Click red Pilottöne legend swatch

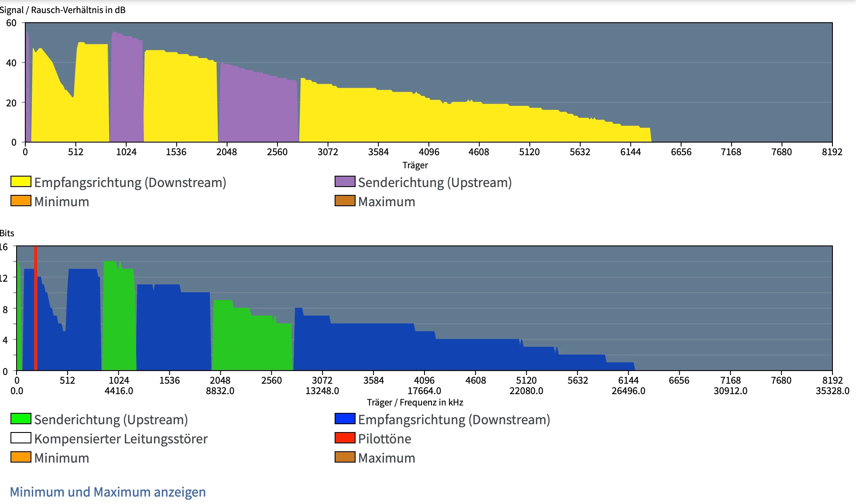coord(345,438)
